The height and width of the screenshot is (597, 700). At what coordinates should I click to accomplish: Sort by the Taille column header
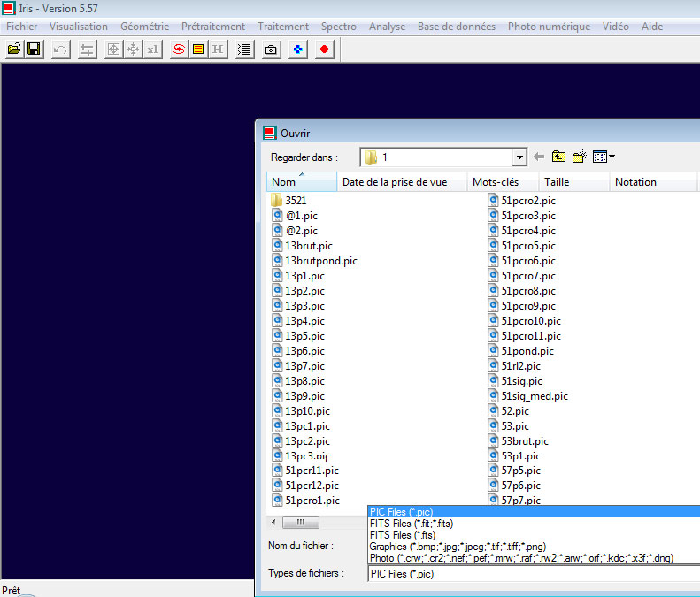pos(574,182)
